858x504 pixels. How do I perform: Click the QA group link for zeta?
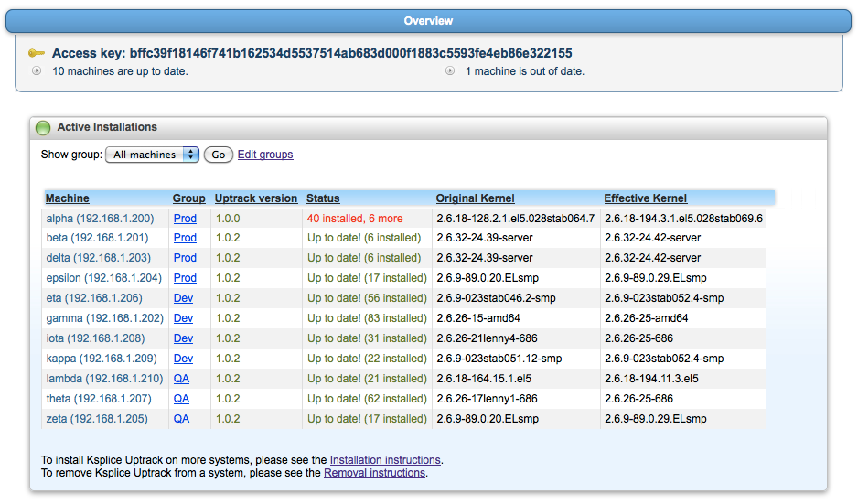(x=182, y=419)
